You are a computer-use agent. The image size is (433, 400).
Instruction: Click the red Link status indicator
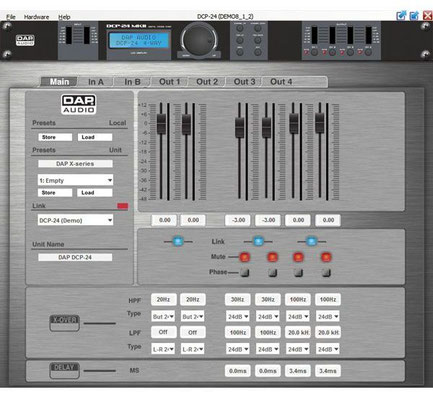tap(123, 206)
